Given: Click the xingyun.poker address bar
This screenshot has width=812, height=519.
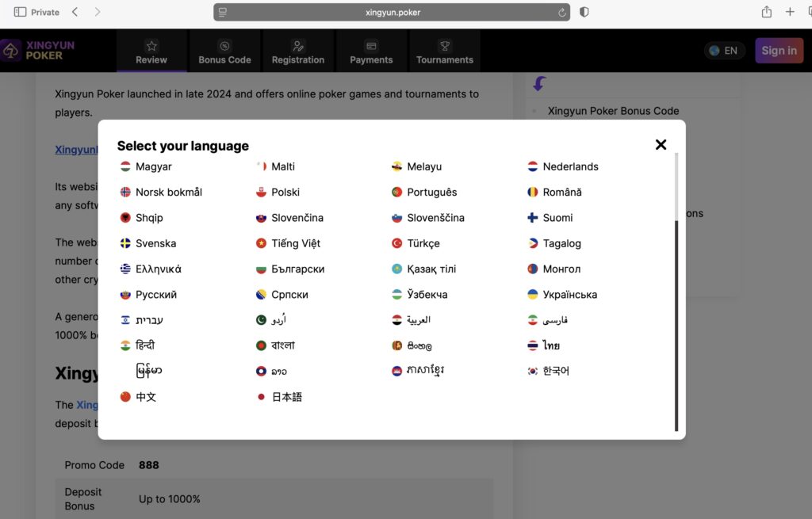Looking at the screenshot, I should (x=392, y=12).
